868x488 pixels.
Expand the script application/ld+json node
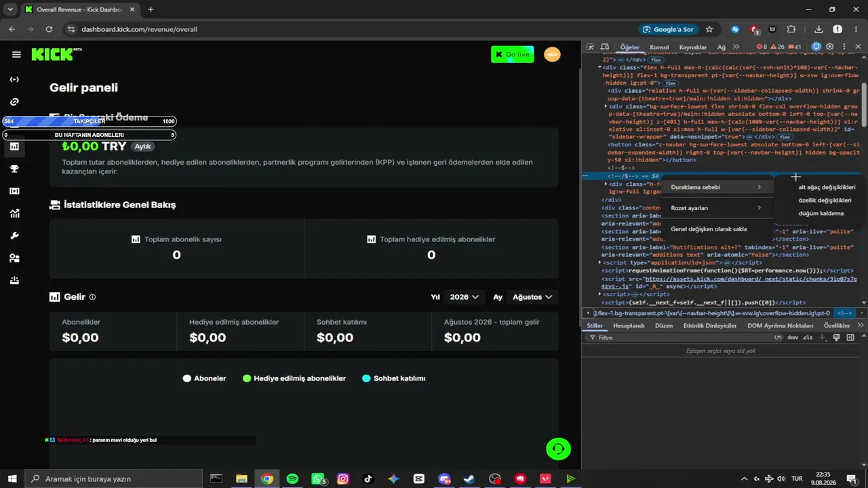point(599,262)
